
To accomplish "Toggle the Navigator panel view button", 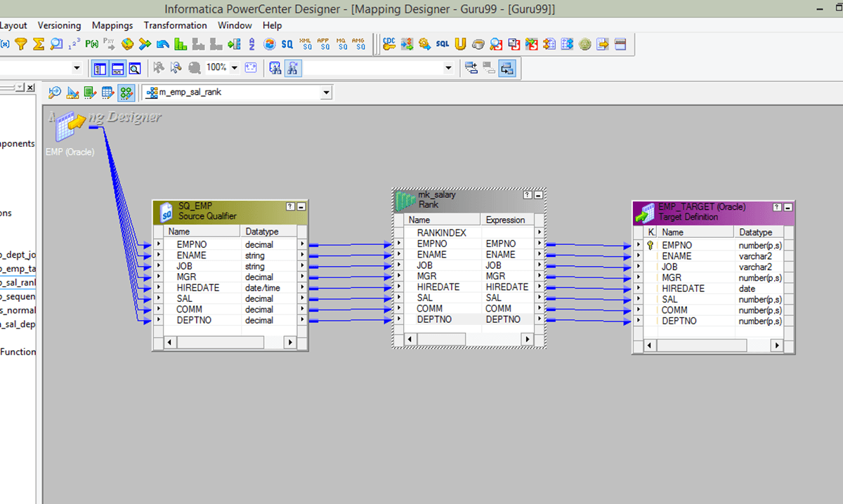I will pyautogui.click(x=100, y=68).
